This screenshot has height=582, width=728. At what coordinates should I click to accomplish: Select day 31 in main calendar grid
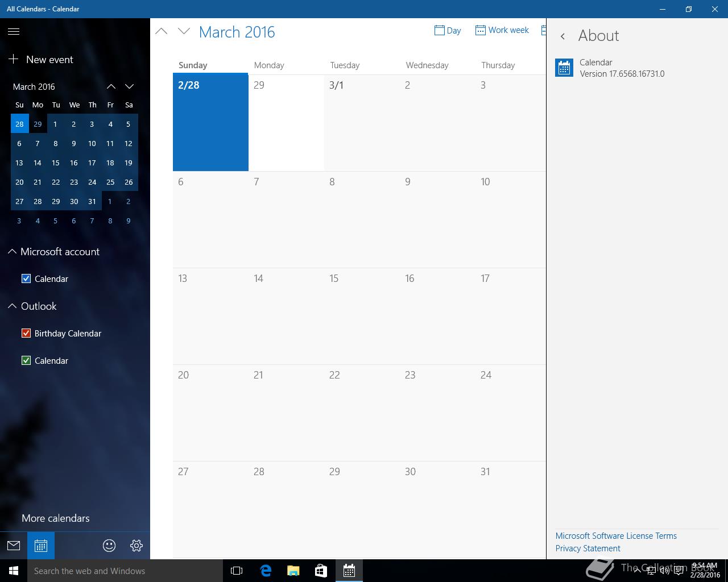coord(510,510)
